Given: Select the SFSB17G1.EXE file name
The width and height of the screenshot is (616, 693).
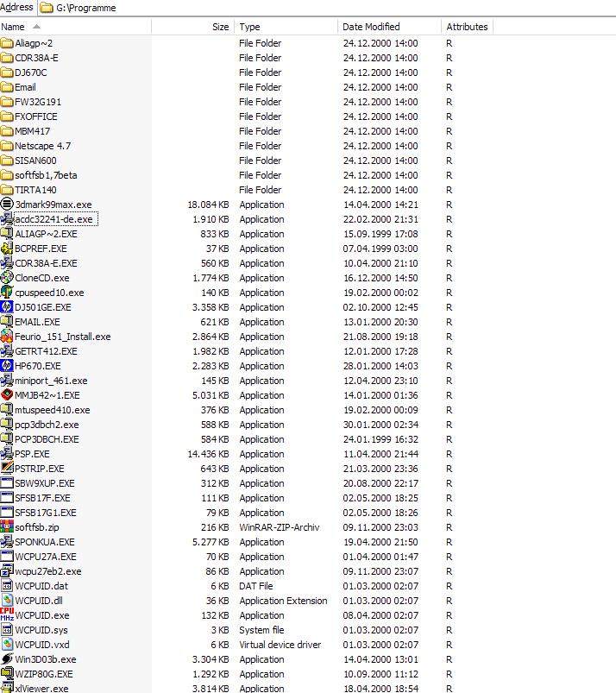Looking at the screenshot, I should pyautogui.click(x=46, y=513).
